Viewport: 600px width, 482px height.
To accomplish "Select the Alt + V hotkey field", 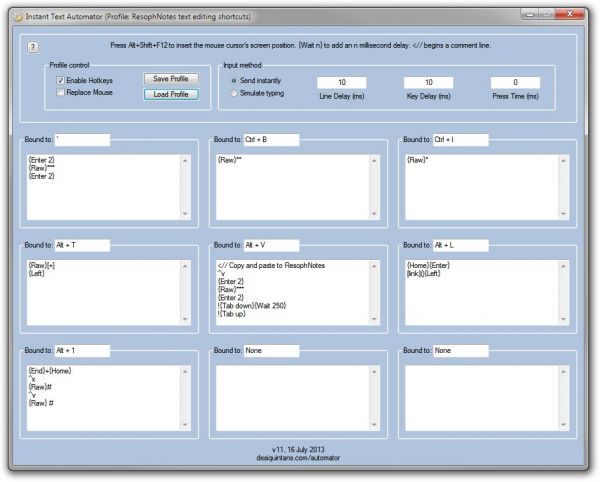I will pyautogui.click(x=271, y=245).
